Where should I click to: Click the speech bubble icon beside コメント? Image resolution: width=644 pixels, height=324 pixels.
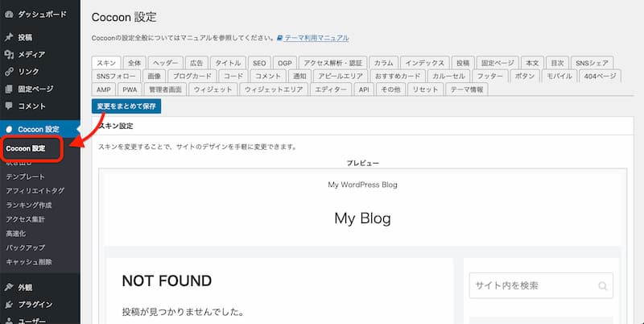coord(9,106)
